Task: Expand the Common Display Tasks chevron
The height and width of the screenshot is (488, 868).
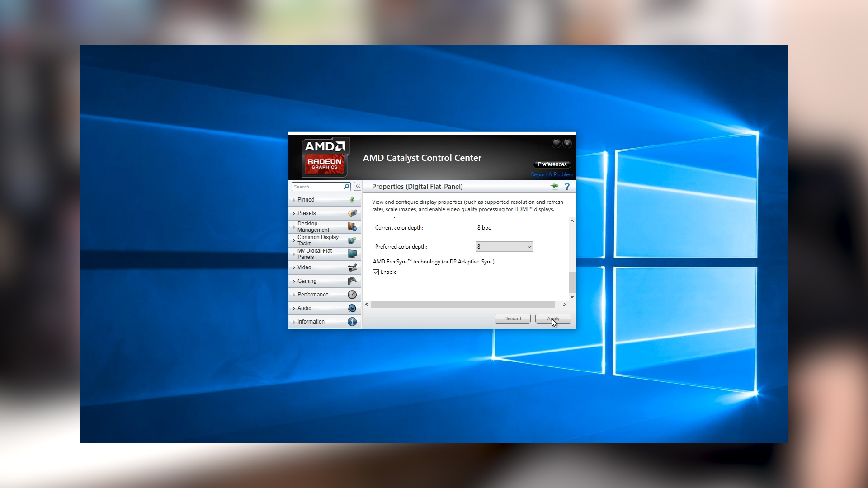Action: pyautogui.click(x=294, y=240)
